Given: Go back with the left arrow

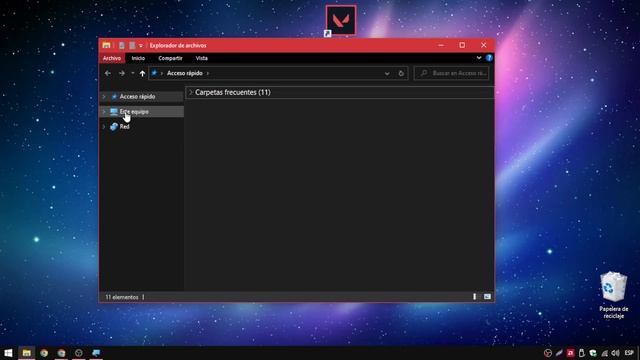Looking at the screenshot, I should (108, 73).
